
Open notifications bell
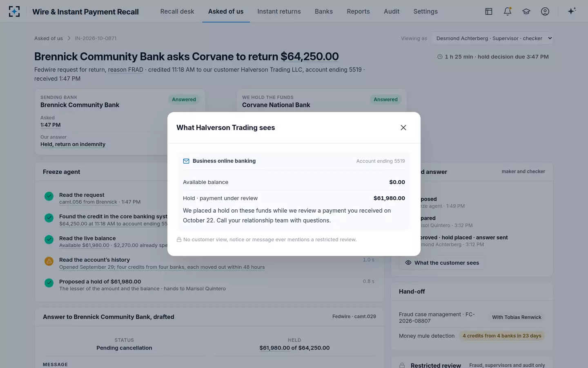508,11
